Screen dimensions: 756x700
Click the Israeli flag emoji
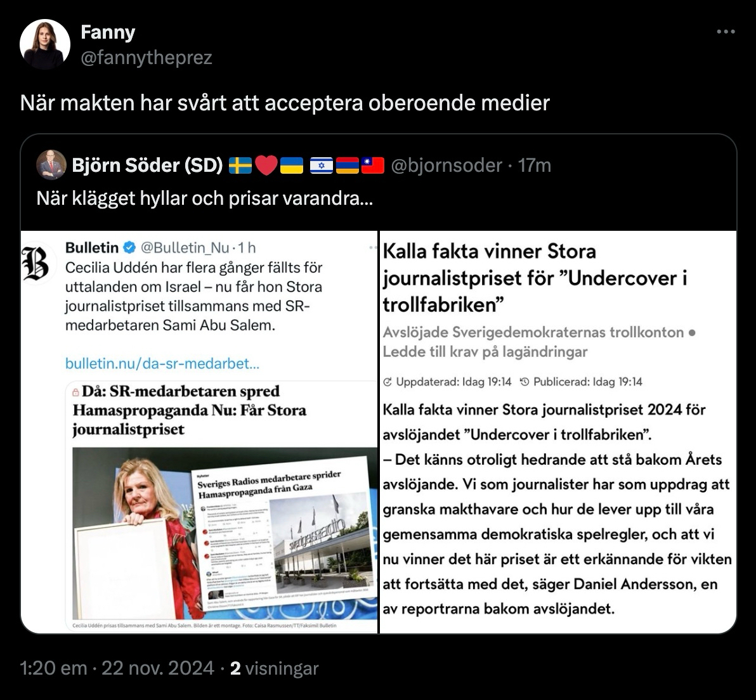322,166
